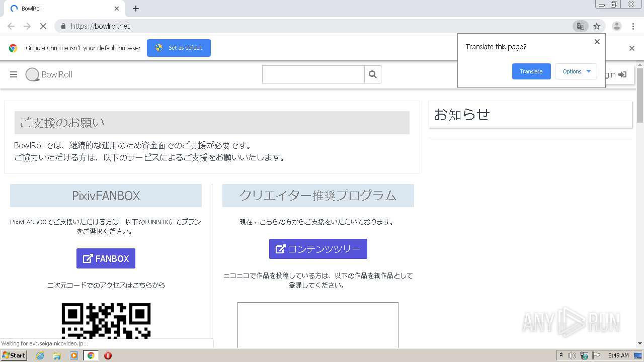
Task: Open the network tray icon
Action: [x=584, y=355]
